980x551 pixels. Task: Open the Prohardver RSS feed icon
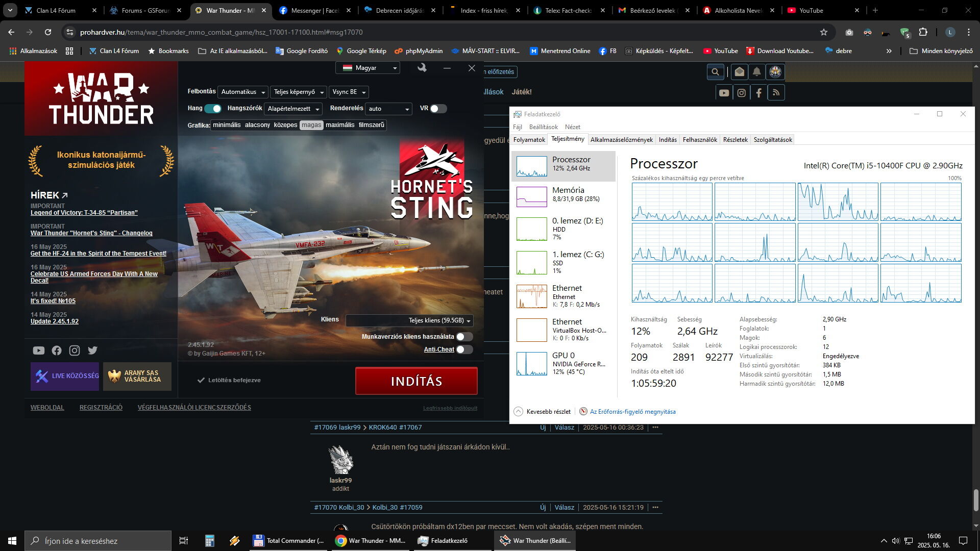click(776, 93)
